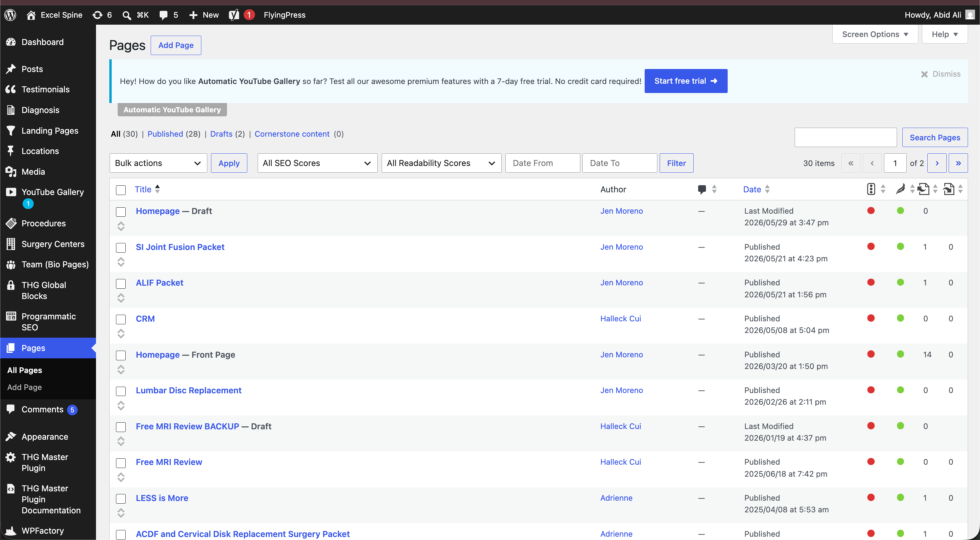
Task: Click the Appearance brush icon
Action: click(11, 436)
